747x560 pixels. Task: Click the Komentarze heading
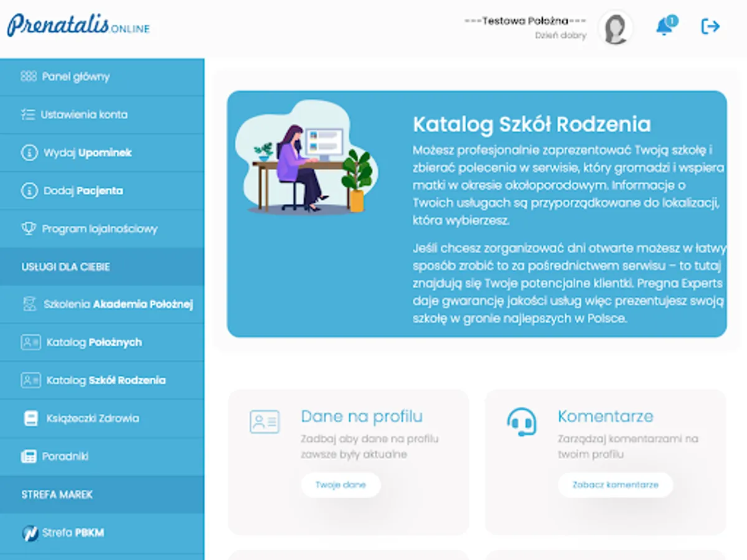(606, 416)
